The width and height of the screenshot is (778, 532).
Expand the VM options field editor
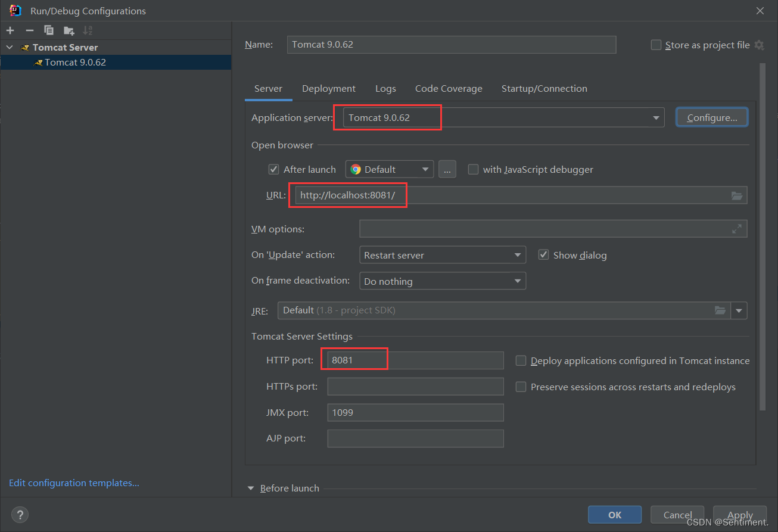[737, 229]
